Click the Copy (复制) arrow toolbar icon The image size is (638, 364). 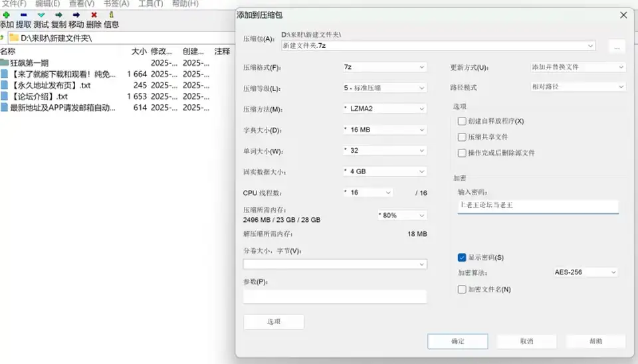click(58, 15)
